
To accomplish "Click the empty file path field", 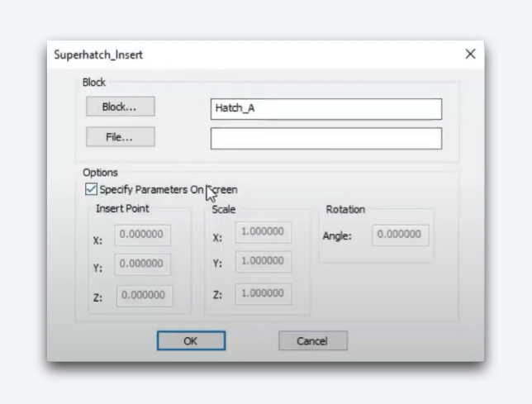I will click(325, 138).
